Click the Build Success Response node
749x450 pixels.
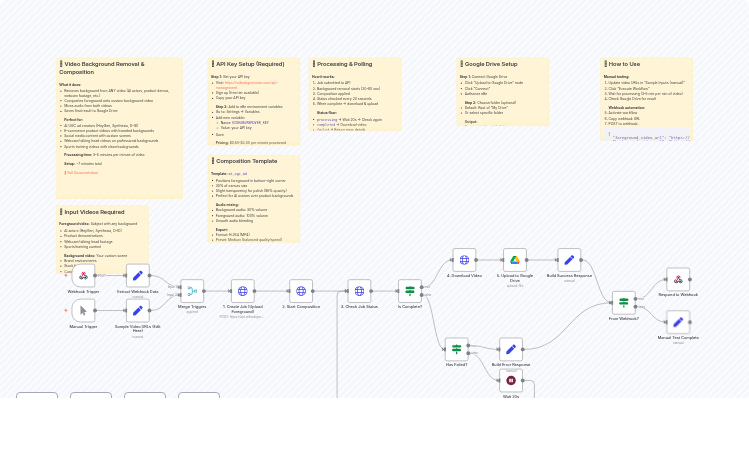(x=569, y=260)
